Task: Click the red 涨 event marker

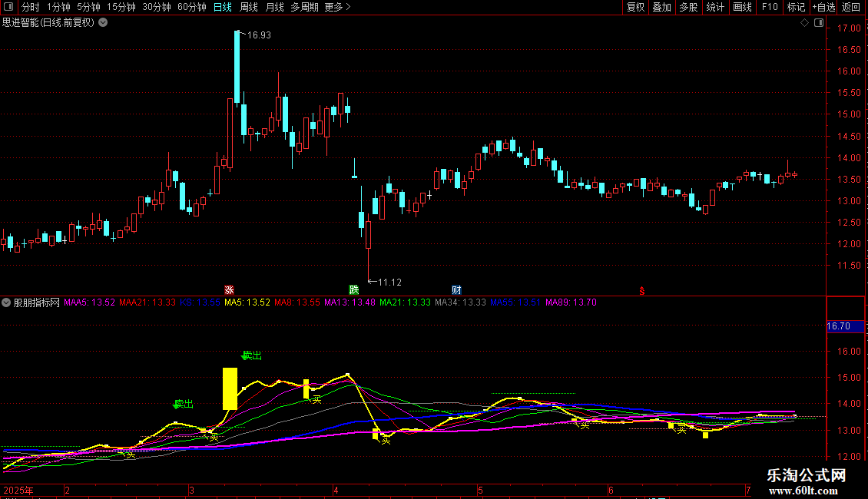Action: click(229, 290)
